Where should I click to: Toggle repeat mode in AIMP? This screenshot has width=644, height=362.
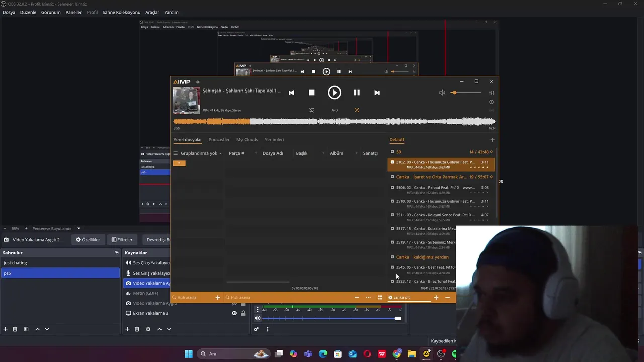(311, 110)
